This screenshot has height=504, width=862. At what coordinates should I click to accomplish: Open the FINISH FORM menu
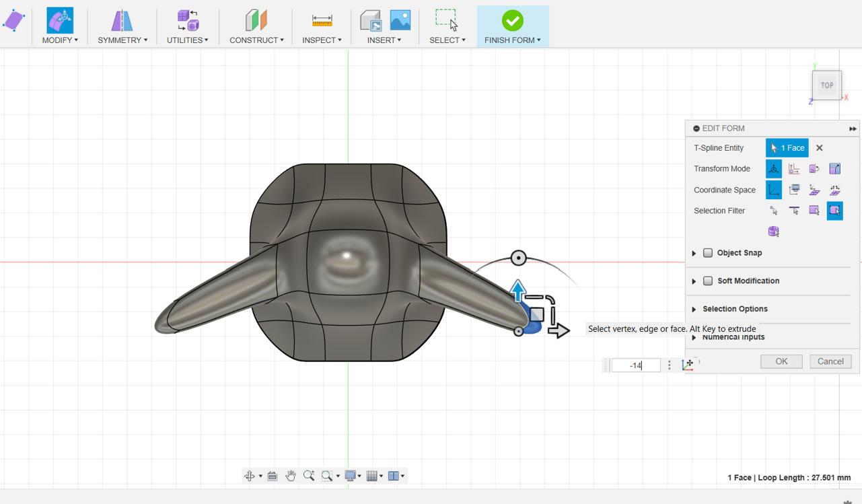click(513, 40)
